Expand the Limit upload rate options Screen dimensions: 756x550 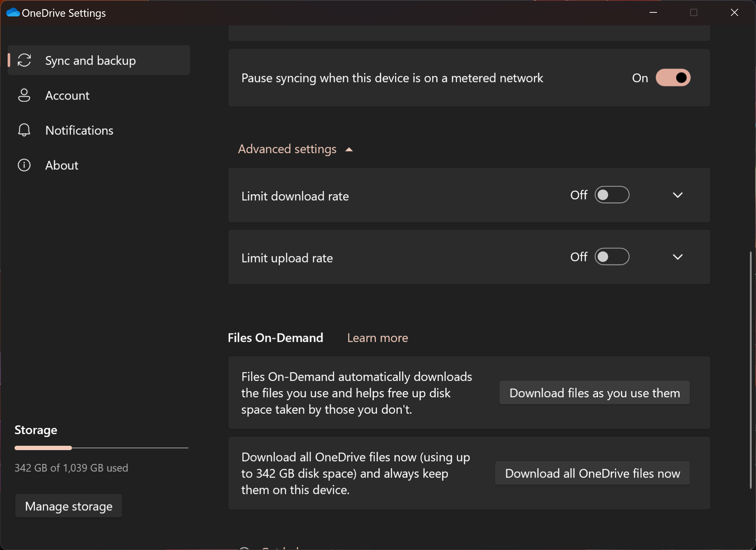(x=677, y=257)
